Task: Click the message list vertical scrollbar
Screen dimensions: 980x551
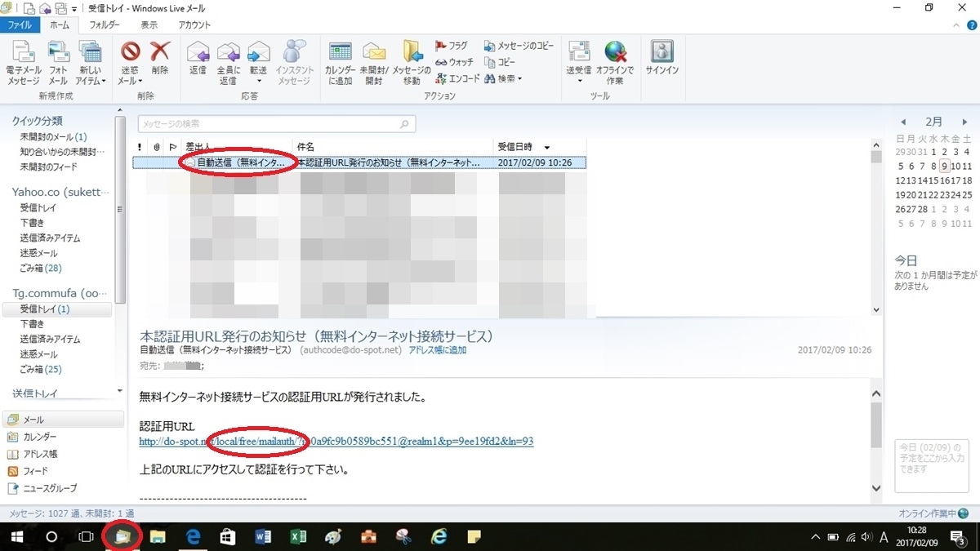Action: [876, 227]
